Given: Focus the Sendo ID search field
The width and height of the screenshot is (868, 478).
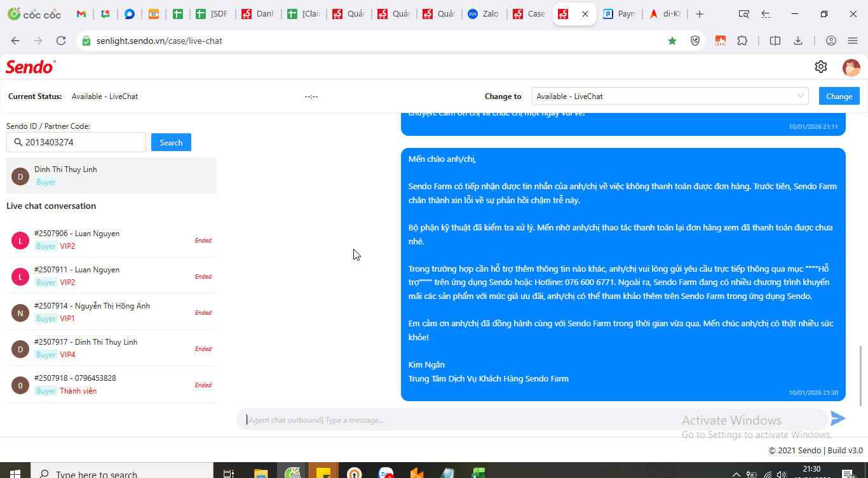Looking at the screenshot, I should (76, 142).
